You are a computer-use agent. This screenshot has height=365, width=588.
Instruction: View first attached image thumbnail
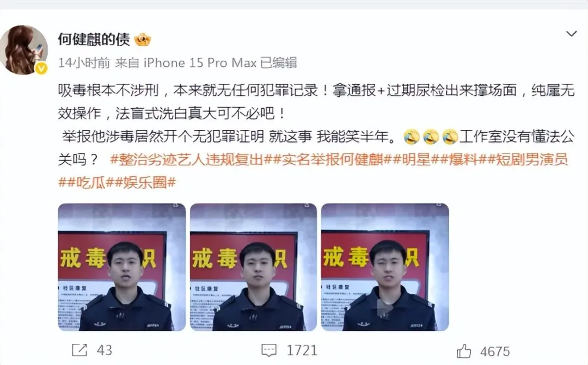121,267
